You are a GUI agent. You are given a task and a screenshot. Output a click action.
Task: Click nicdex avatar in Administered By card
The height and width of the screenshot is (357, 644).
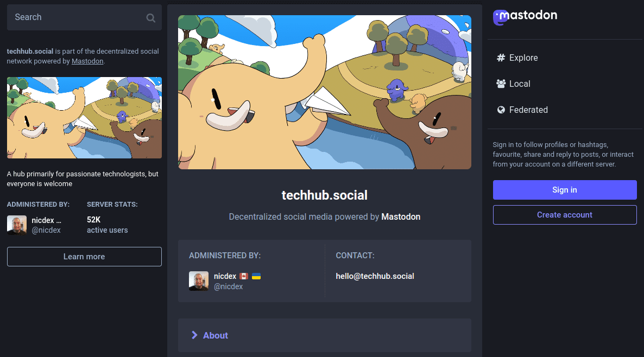click(199, 281)
